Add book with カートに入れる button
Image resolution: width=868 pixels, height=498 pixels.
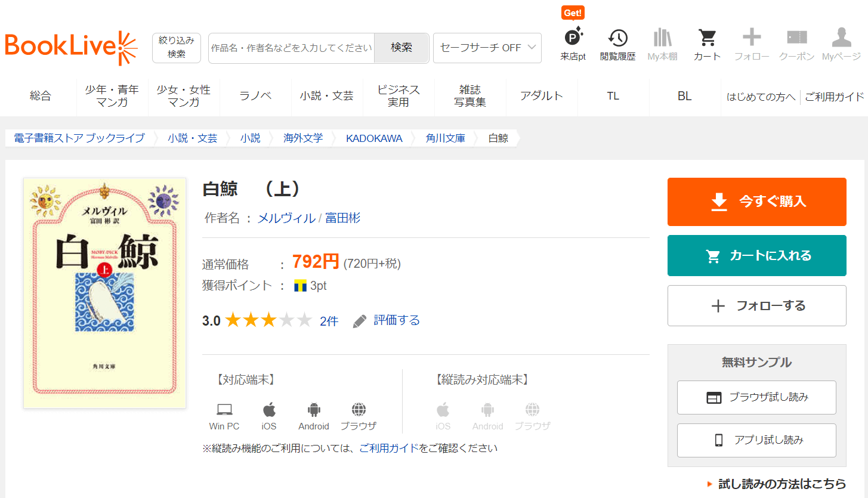(756, 256)
